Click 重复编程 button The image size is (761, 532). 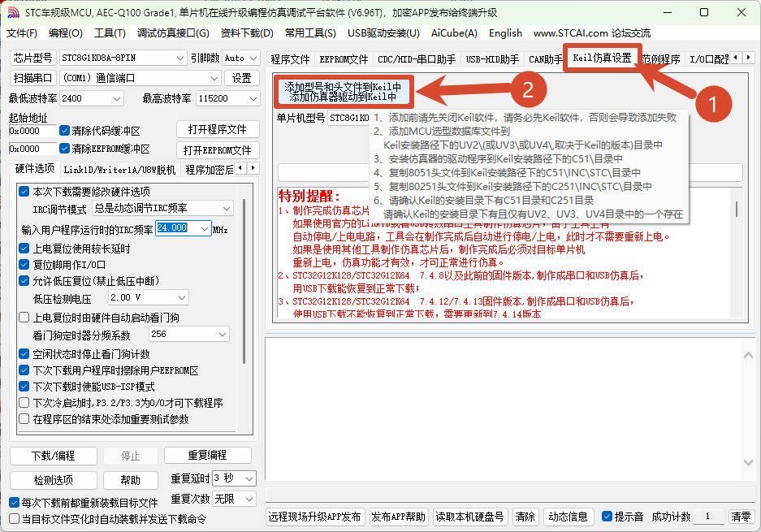[x=208, y=456]
